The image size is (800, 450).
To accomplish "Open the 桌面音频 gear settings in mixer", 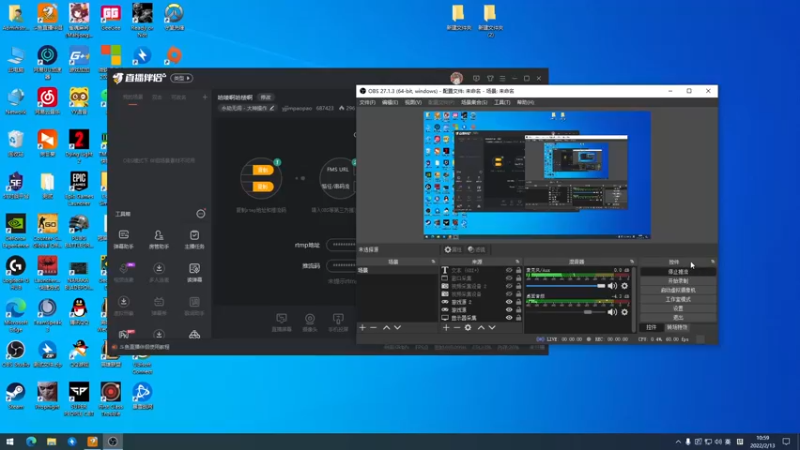I will coord(624,312).
